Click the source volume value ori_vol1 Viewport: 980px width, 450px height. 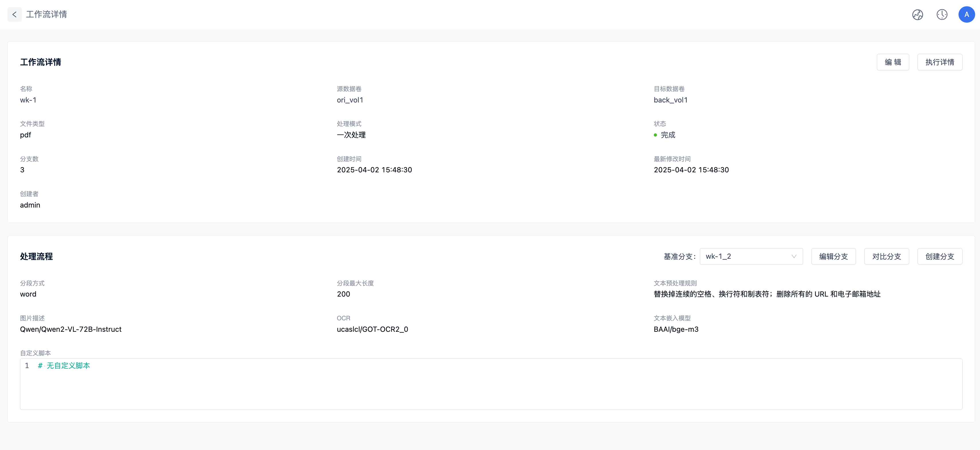coord(350,100)
